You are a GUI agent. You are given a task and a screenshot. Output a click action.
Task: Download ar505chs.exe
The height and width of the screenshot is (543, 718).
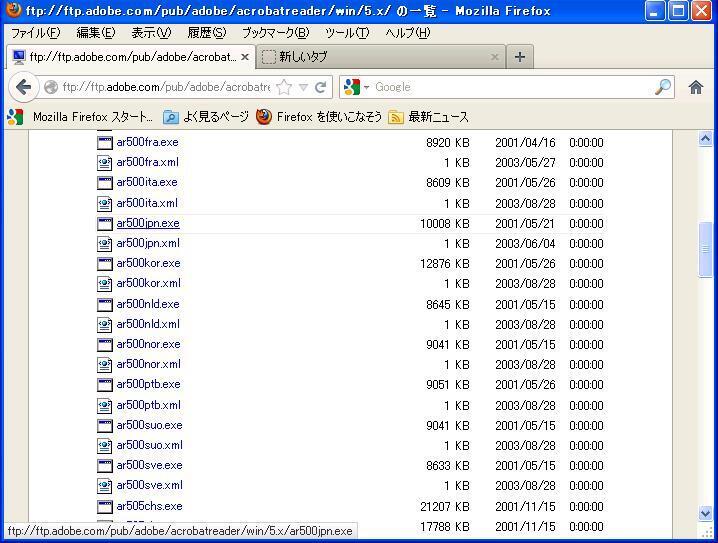(149, 506)
